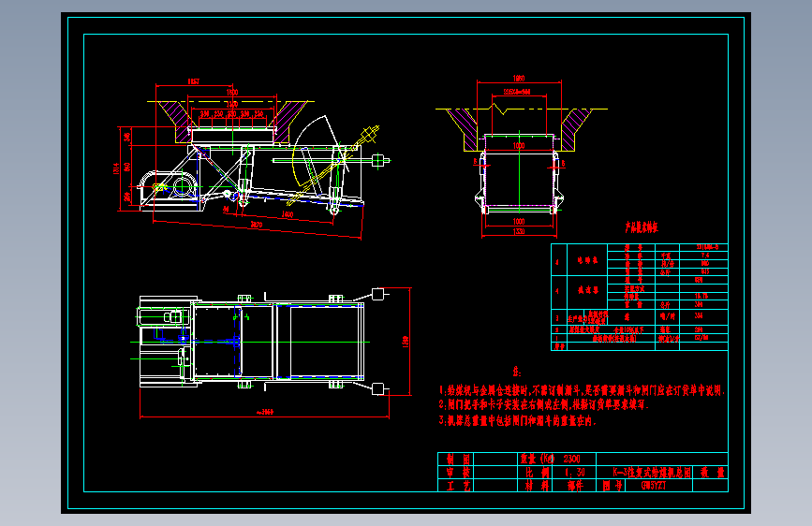
Task: Click the 1330 dimension below the end view
Action: tap(519, 231)
